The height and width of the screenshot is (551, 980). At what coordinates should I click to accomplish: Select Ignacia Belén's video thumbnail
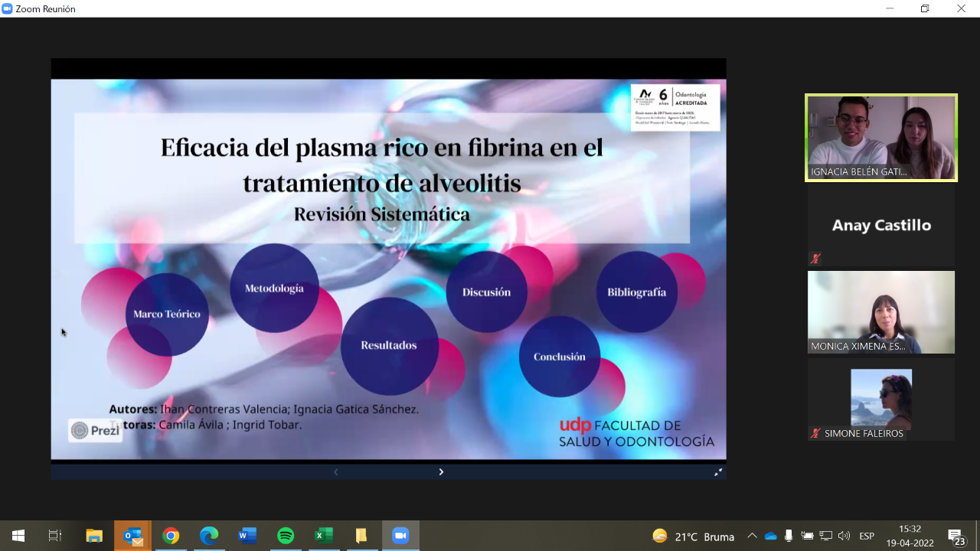(880, 137)
